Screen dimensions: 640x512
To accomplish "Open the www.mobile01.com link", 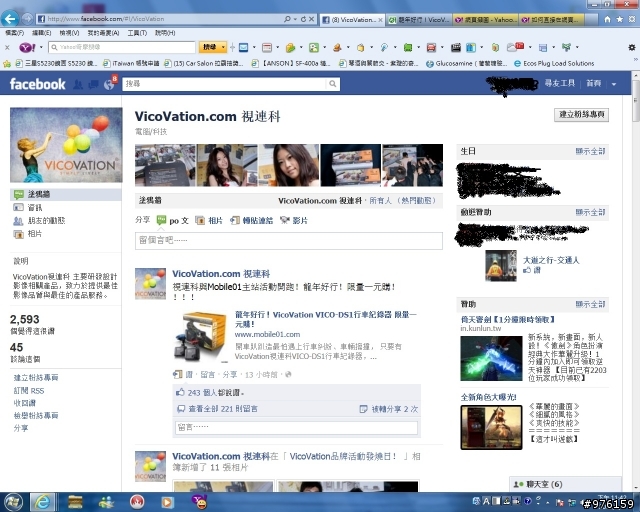I will (267, 334).
